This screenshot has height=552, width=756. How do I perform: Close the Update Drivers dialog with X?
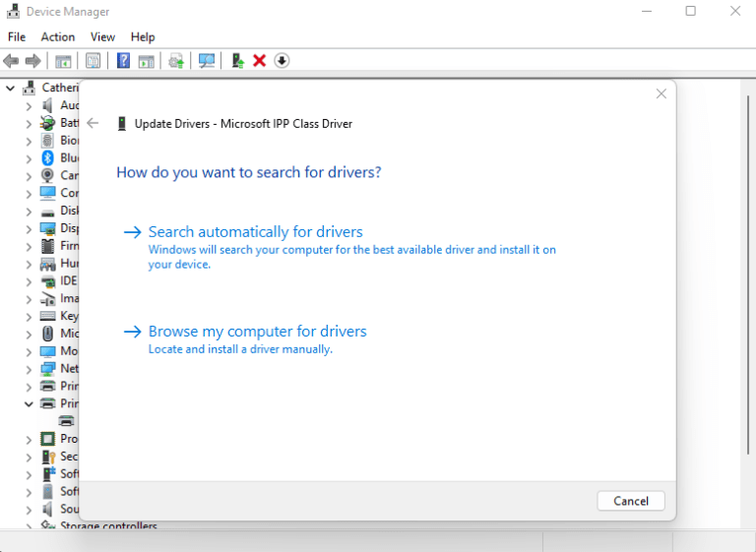click(661, 93)
